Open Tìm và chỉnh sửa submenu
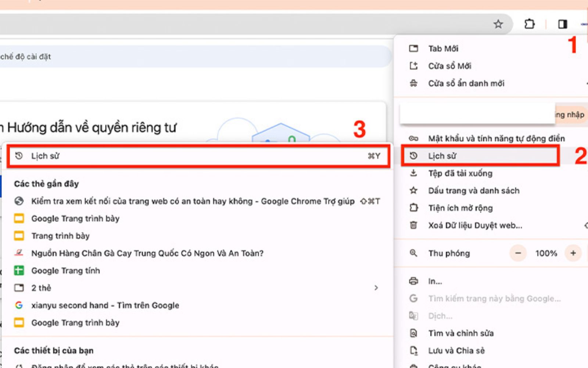This screenshot has width=588, height=368. point(491,333)
